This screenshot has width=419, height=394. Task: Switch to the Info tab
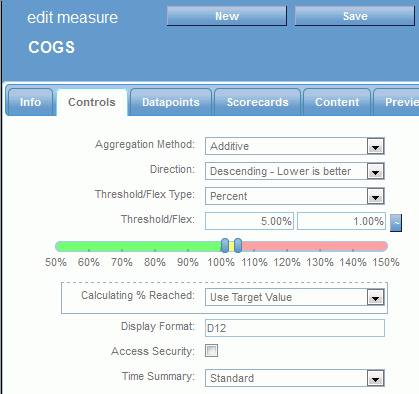pyautogui.click(x=30, y=102)
